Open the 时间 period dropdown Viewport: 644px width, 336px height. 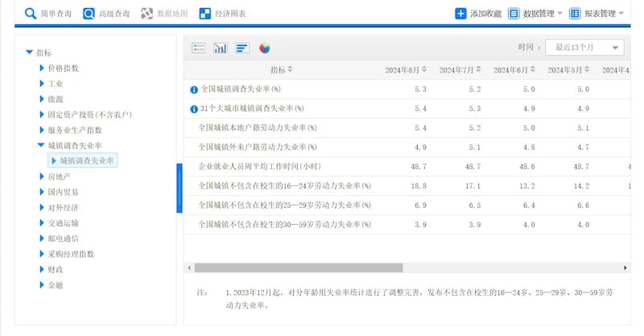[x=584, y=48]
